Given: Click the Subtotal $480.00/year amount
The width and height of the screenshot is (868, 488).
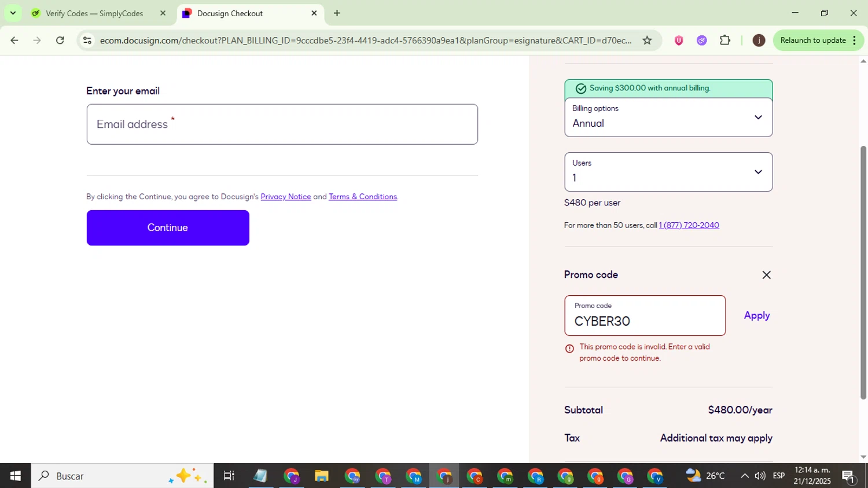Looking at the screenshot, I should pos(740,410).
